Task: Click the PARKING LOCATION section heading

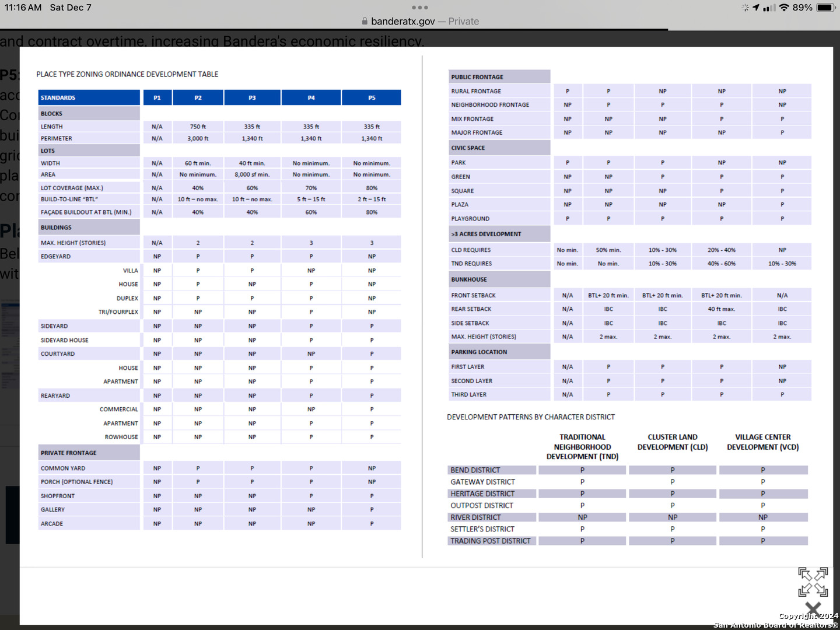Action: tap(499, 352)
